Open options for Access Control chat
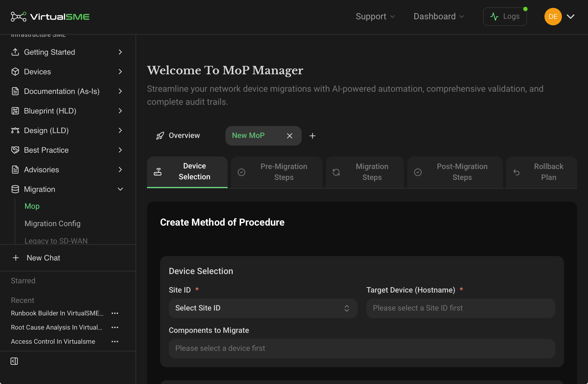Viewport: 588px width, 384px height. (115, 342)
